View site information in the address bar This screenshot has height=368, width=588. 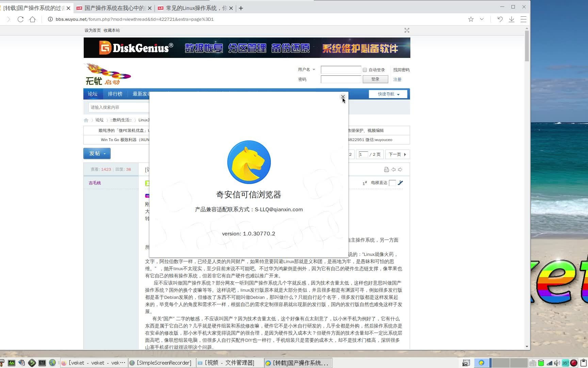point(50,19)
